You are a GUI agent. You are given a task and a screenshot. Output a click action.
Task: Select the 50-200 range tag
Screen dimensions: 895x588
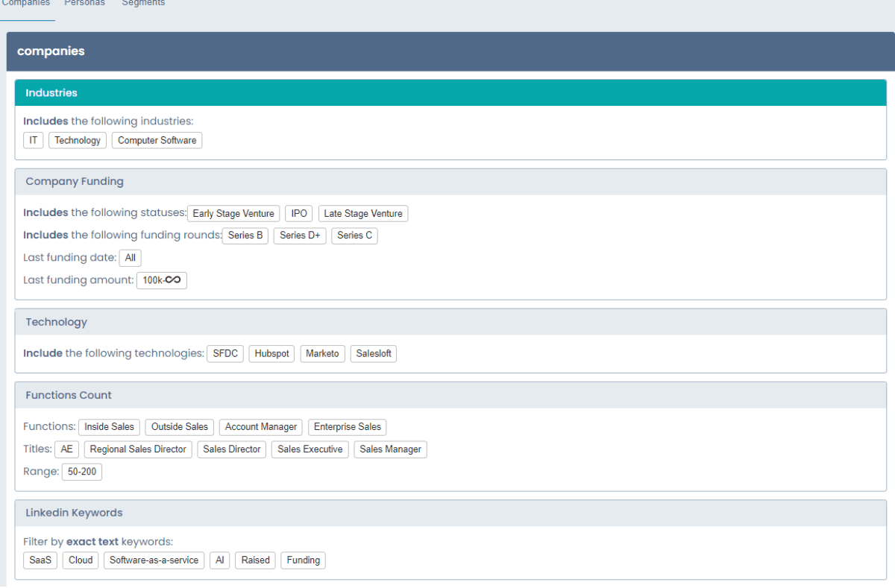(82, 472)
